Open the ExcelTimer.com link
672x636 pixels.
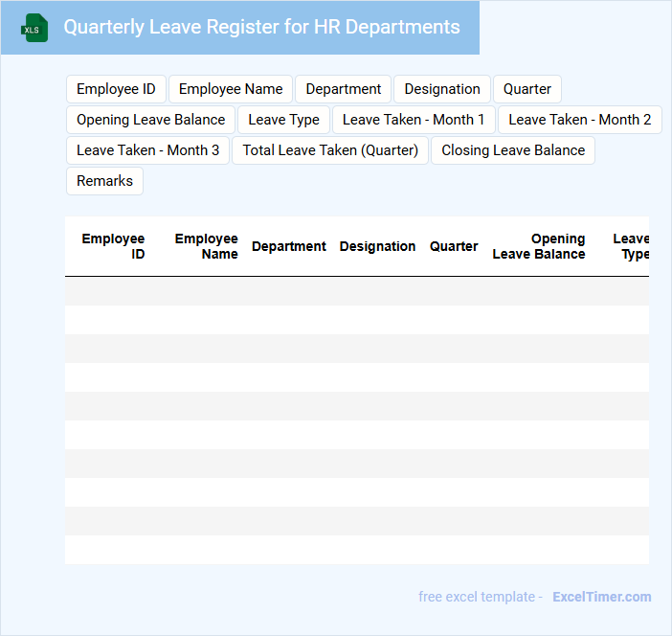[602, 597]
